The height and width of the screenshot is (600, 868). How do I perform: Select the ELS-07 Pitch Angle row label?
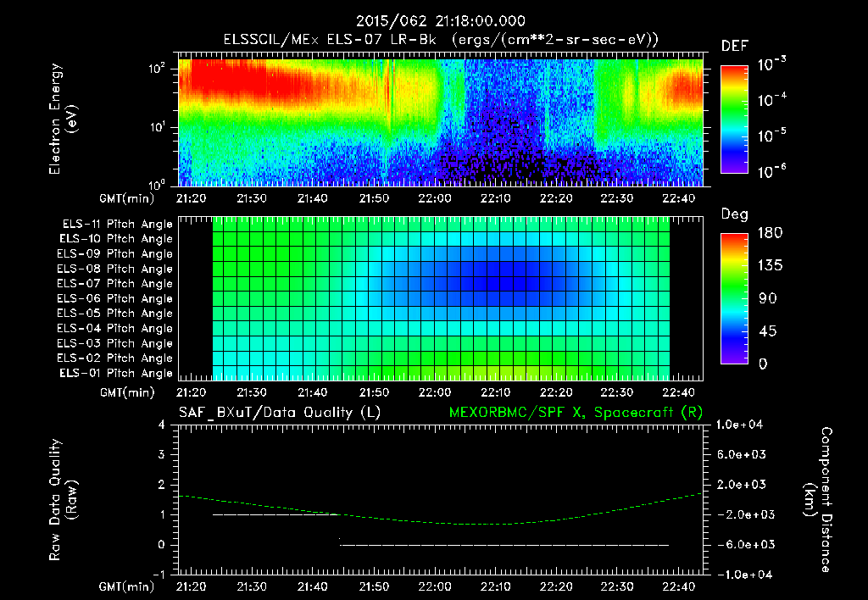click(115, 283)
